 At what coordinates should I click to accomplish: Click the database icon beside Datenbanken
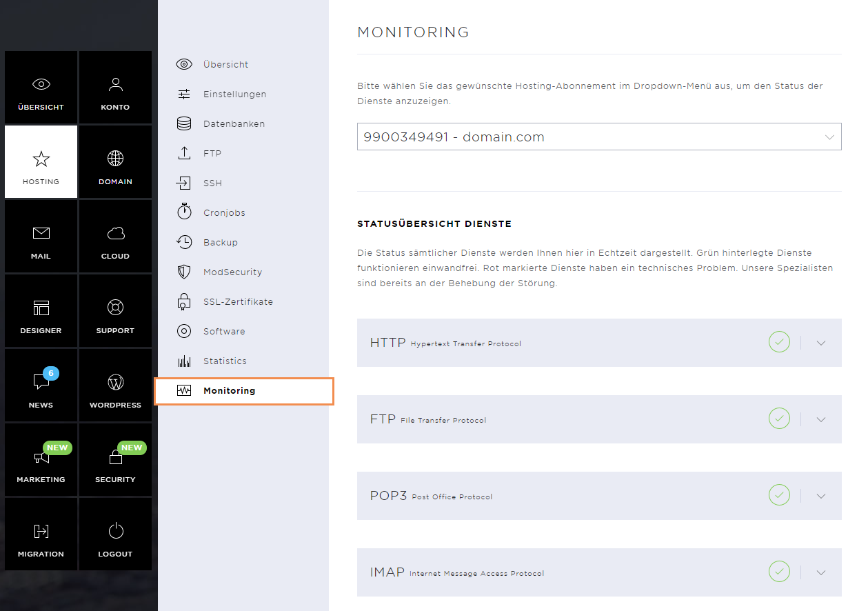click(x=184, y=123)
